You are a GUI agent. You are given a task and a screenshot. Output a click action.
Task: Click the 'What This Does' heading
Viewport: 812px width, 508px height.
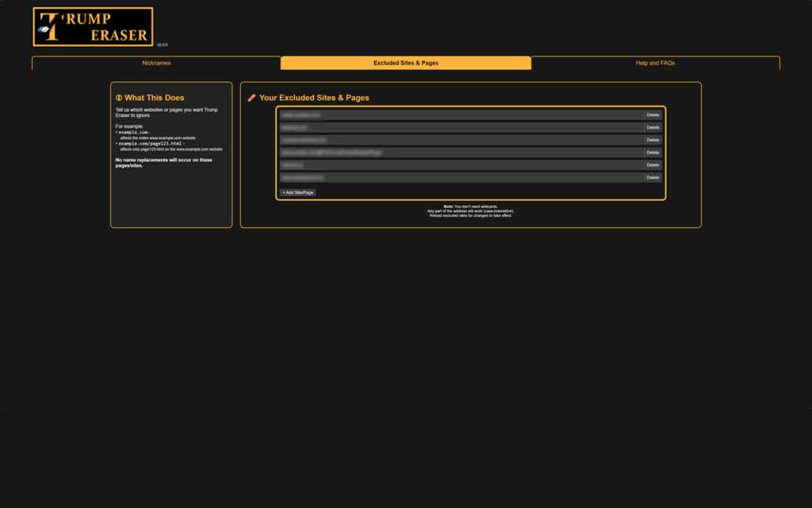click(x=155, y=98)
